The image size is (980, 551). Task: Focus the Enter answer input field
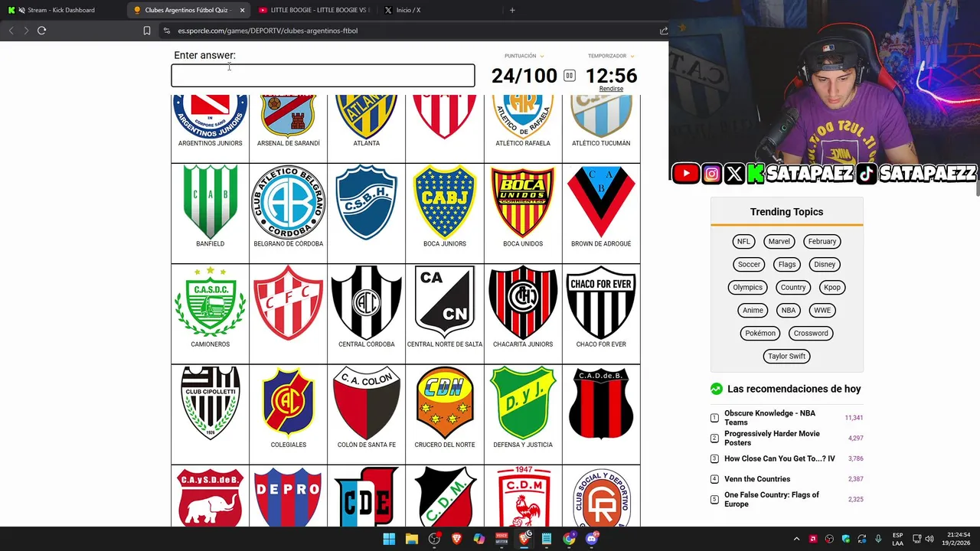(323, 76)
